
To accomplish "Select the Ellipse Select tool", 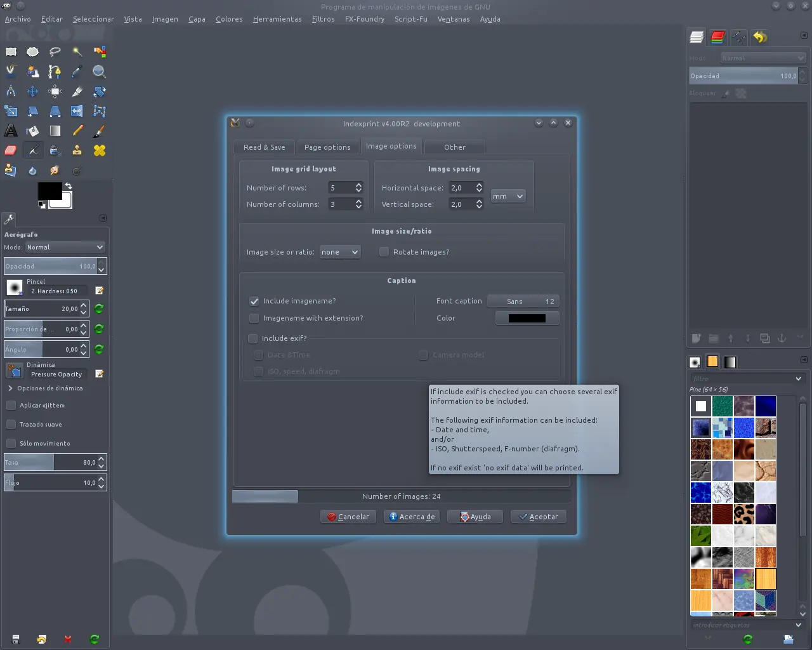I will [33, 52].
